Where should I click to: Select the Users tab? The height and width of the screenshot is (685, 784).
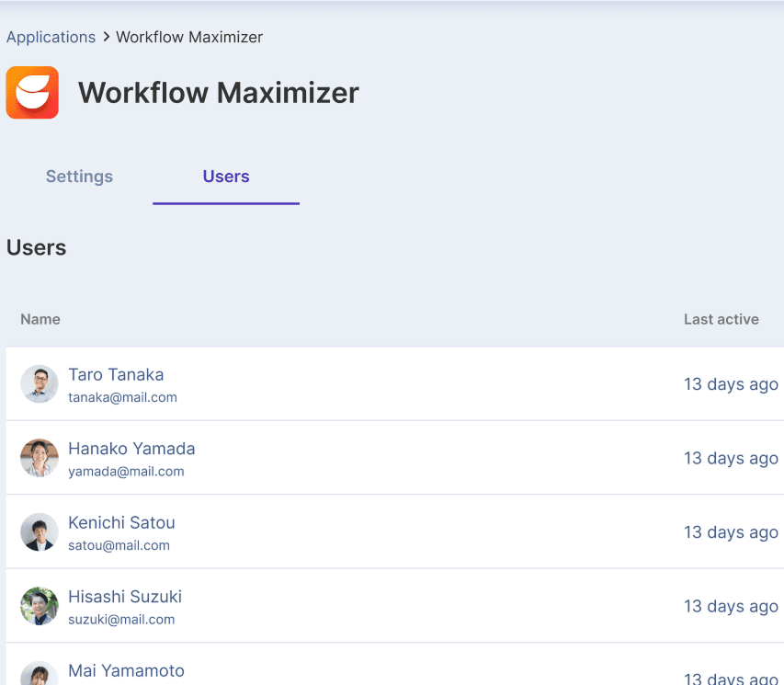225,177
